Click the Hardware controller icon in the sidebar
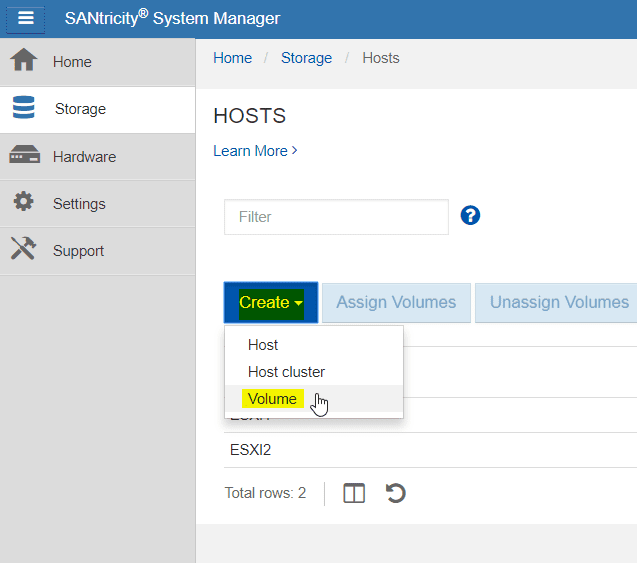 (x=24, y=154)
